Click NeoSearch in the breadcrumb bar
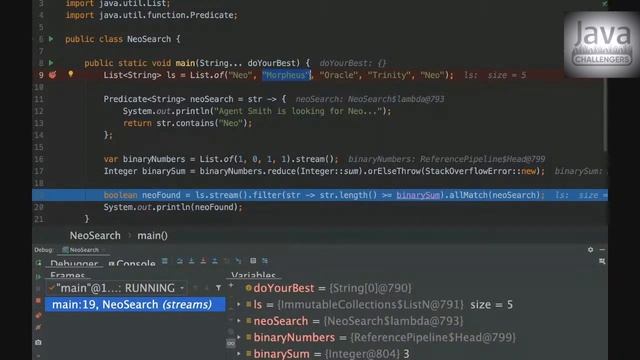This screenshot has height=360, width=640. [95, 236]
